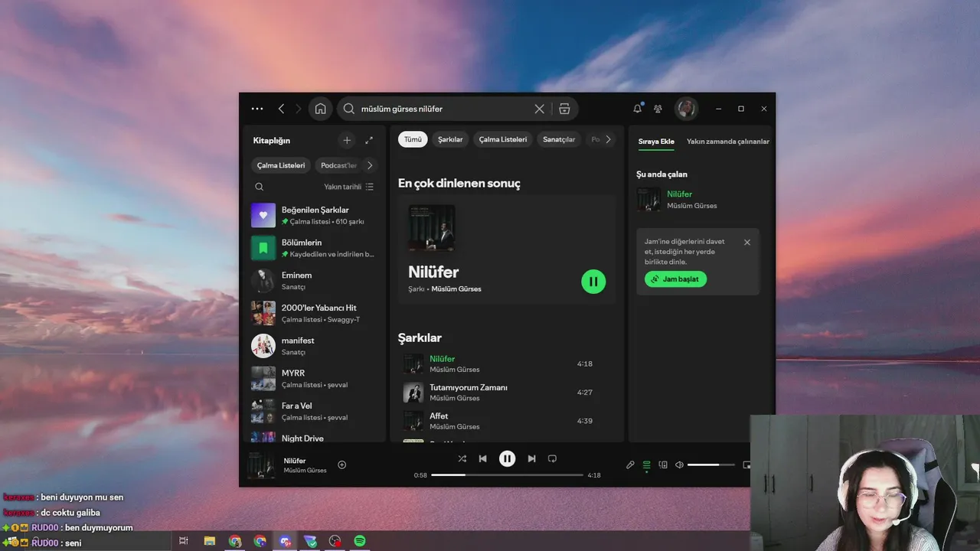This screenshot has width=980, height=551.
Task: Filter library by Çalma Listeleri
Action: 281,165
